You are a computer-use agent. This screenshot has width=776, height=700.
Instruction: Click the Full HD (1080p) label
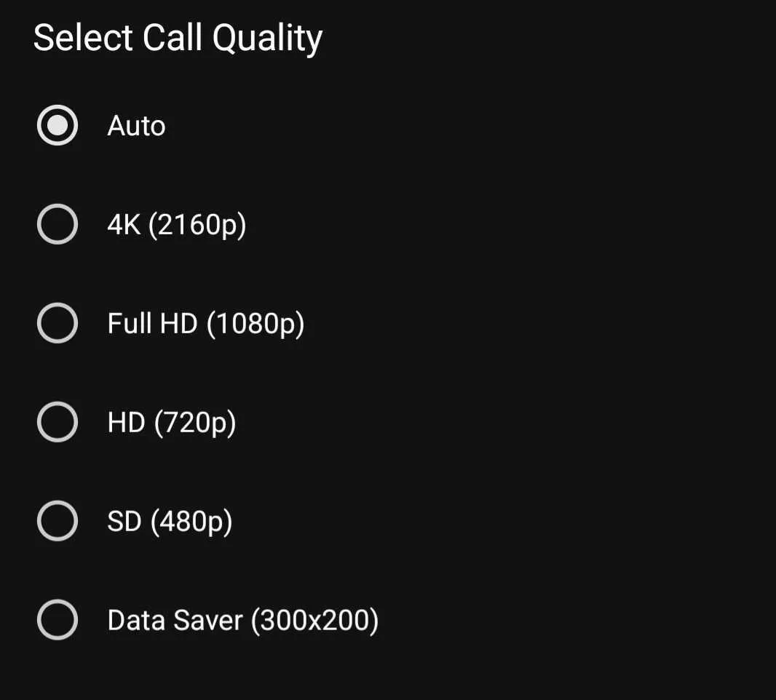tap(206, 323)
